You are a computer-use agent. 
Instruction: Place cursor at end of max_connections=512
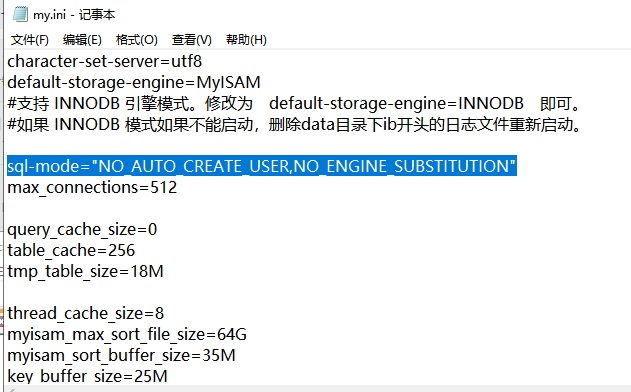click(x=177, y=188)
